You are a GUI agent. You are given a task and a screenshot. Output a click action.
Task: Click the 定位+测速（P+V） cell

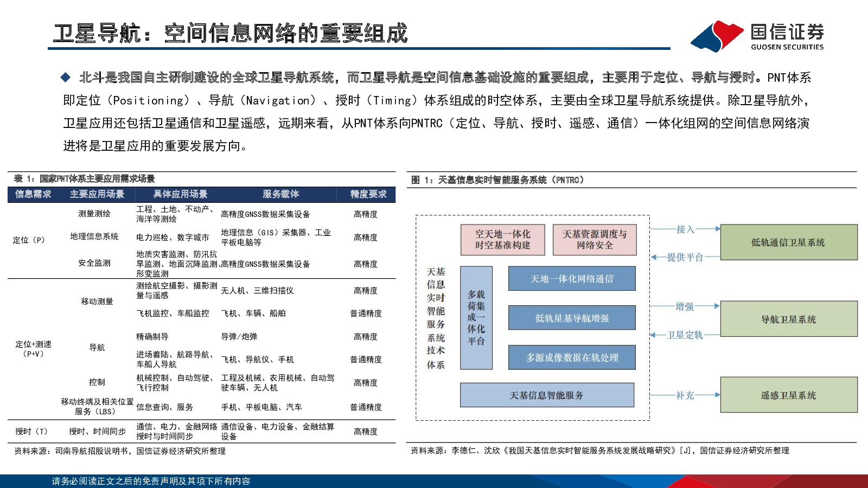click(x=33, y=349)
